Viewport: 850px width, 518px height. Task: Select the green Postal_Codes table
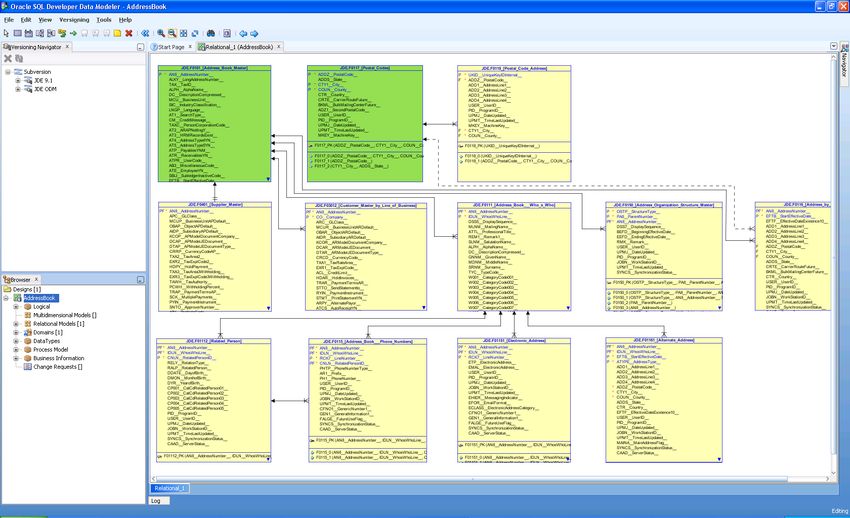365,124
